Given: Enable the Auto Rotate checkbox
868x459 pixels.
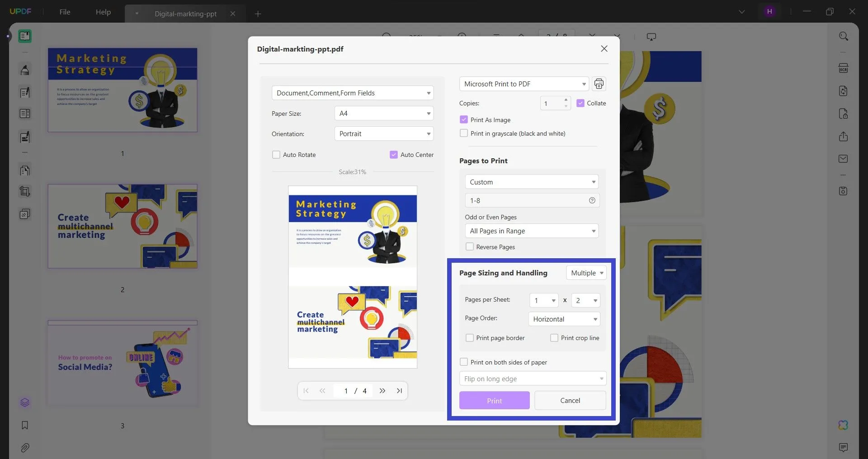Looking at the screenshot, I should 276,155.
